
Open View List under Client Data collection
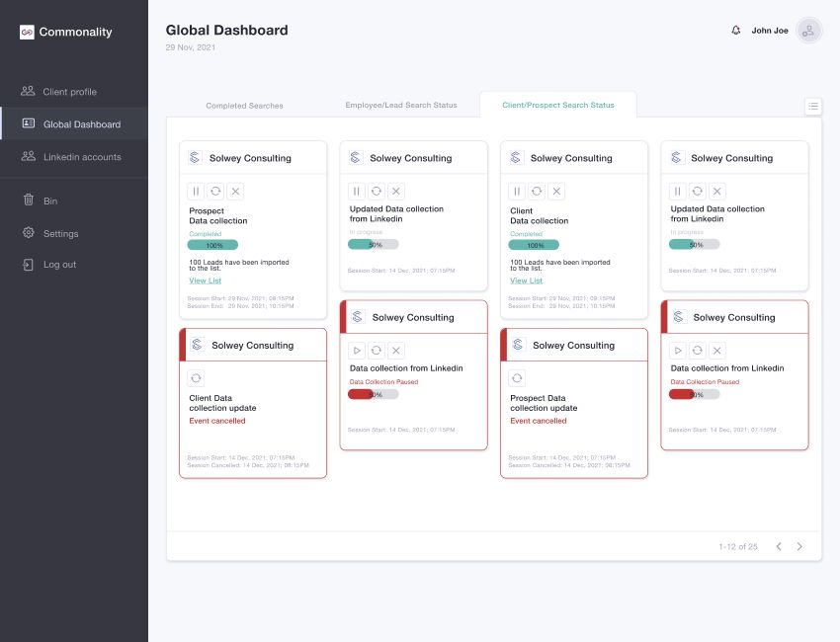pyautogui.click(x=526, y=281)
